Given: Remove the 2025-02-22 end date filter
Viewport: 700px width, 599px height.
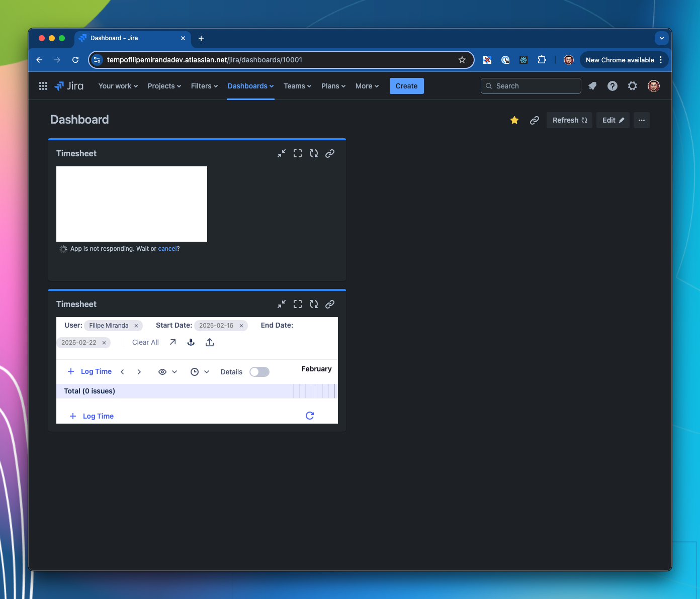Looking at the screenshot, I should pyautogui.click(x=104, y=343).
